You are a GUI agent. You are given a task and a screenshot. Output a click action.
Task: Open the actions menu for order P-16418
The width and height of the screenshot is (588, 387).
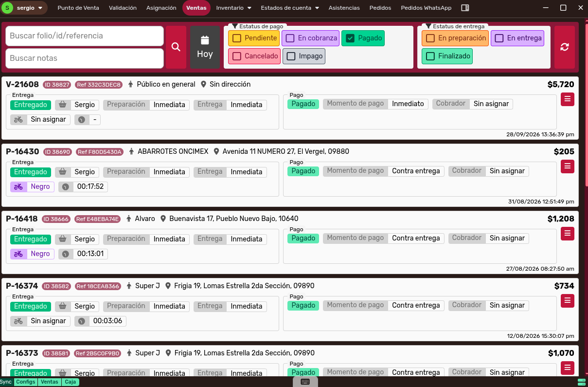(568, 234)
